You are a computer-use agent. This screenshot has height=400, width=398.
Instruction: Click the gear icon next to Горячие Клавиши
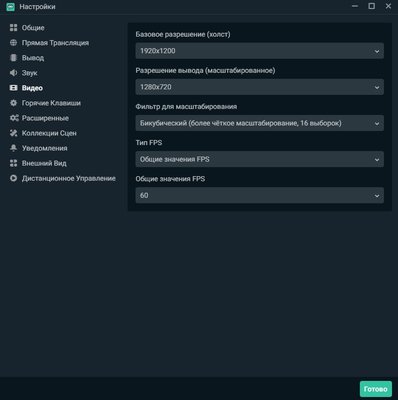click(13, 103)
